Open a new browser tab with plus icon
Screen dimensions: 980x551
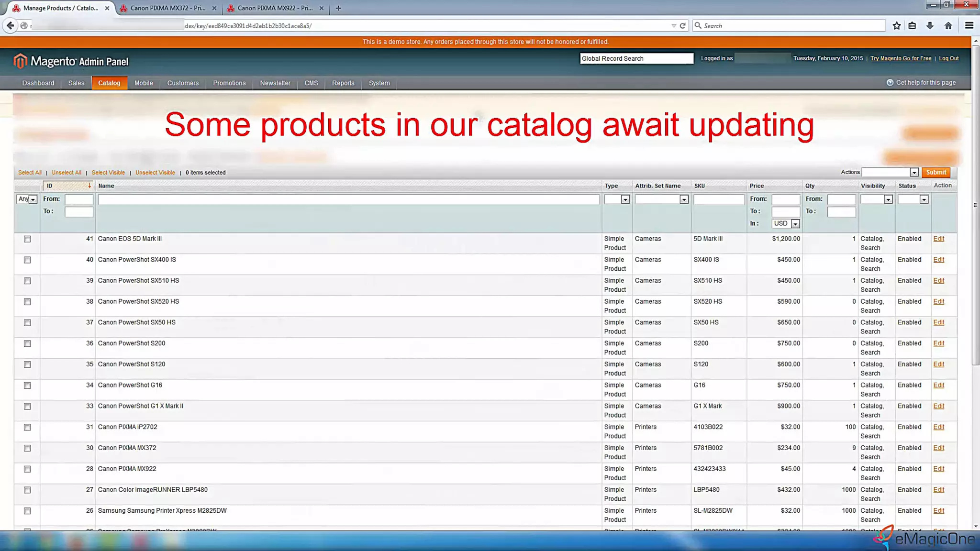point(338,8)
